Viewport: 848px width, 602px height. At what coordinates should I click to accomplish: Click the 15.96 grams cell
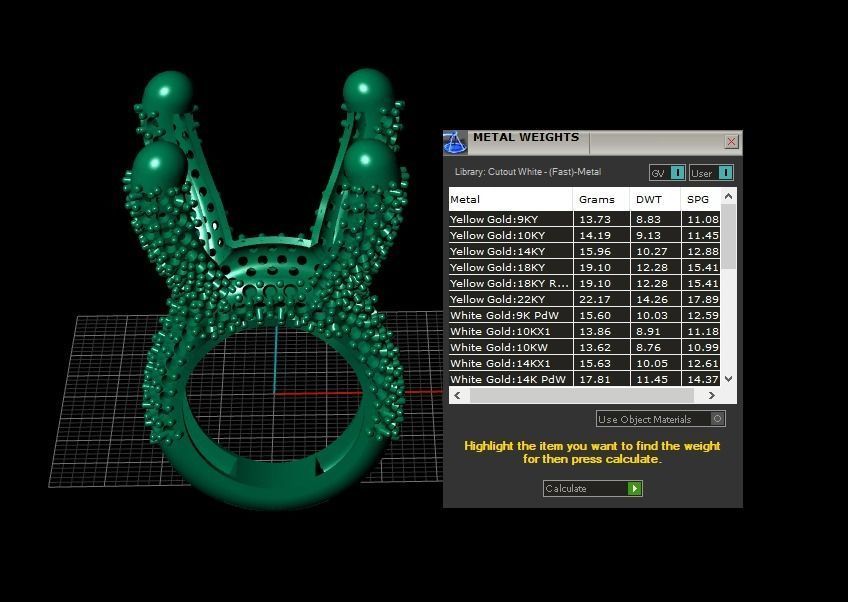(x=601, y=251)
